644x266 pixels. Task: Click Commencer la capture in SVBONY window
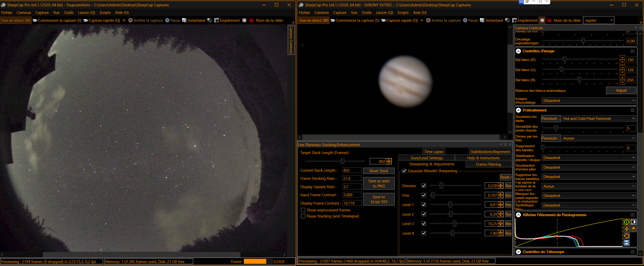(355, 20)
